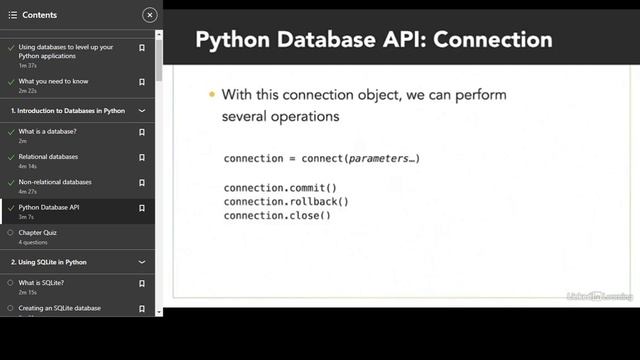Click completed checkmark for 'What you need to know'
Viewport: 640px width, 360px height.
11,82
